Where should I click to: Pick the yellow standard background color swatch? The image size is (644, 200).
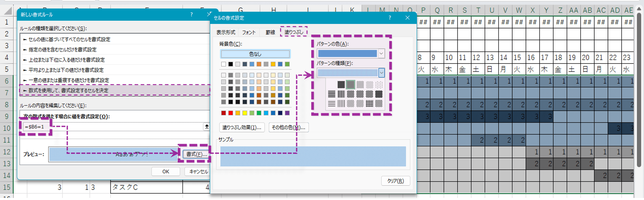[245, 113]
